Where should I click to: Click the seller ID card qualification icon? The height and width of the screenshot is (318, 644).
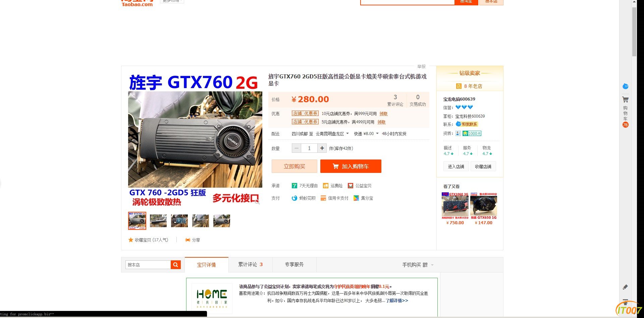(458, 133)
